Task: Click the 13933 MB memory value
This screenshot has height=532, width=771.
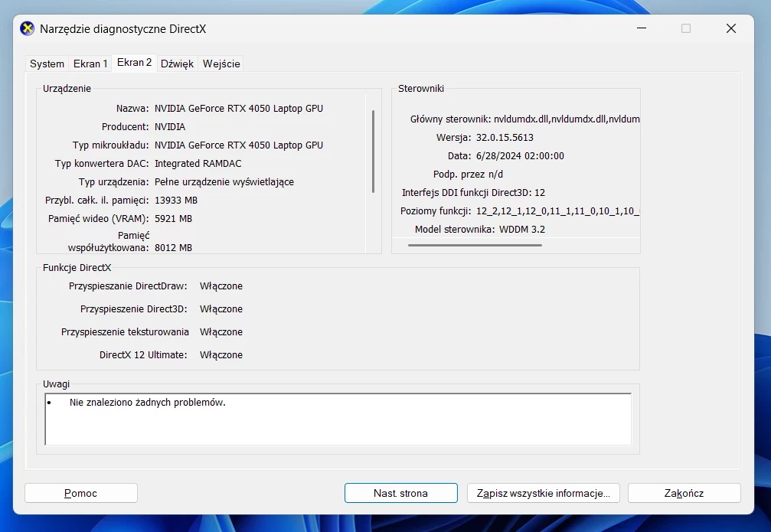Action: [x=175, y=201]
